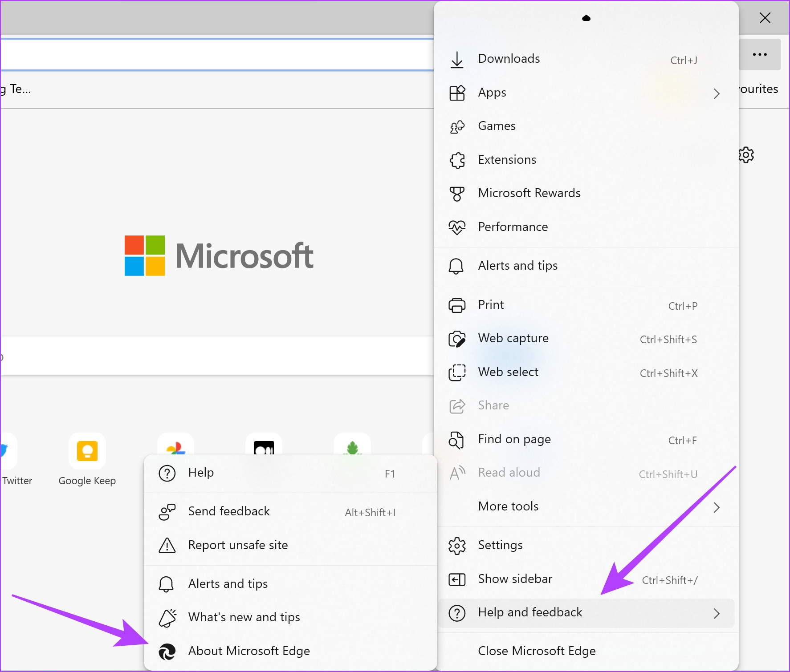Open Microsoft Rewards
The image size is (790, 672).
coord(529,193)
